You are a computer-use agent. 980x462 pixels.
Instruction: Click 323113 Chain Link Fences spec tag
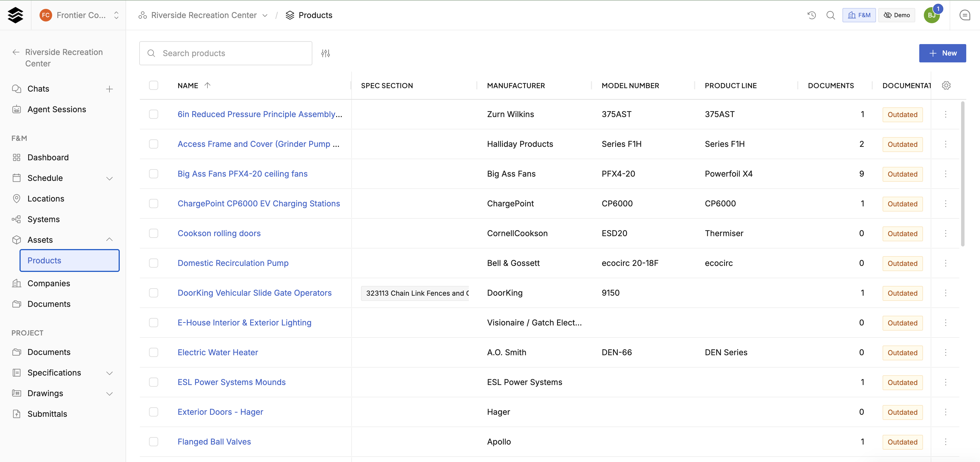click(x=415, y=293)
